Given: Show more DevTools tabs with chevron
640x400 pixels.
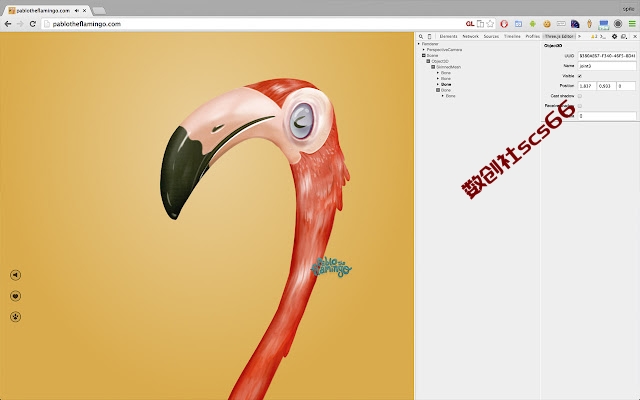Looking at the screenshot, I should click(579, 36).
